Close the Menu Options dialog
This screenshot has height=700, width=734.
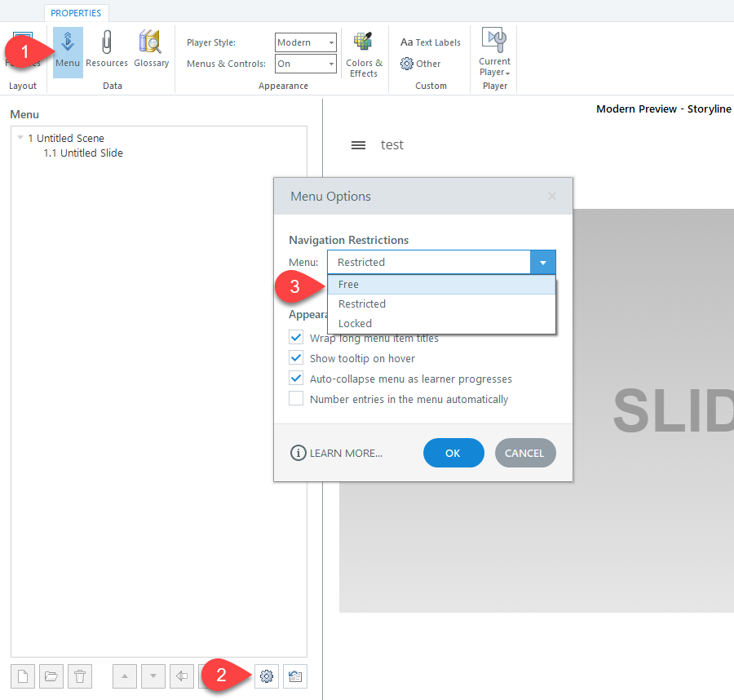(x=552, y=196)
